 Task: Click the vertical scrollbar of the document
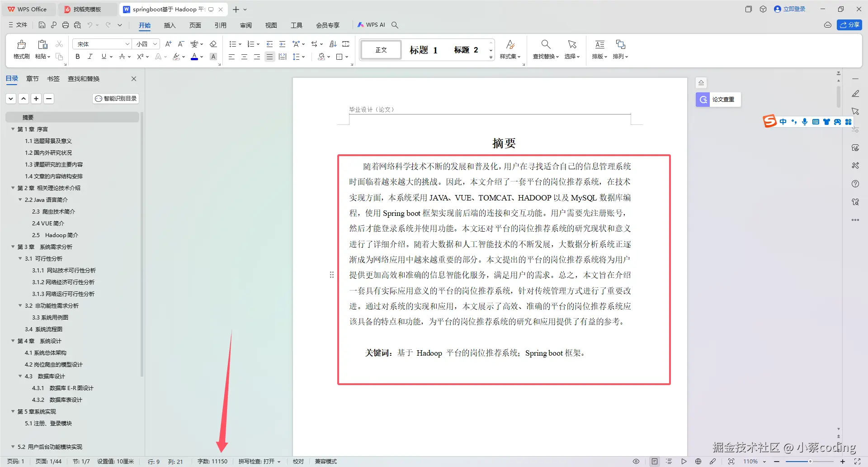(839, 96)
